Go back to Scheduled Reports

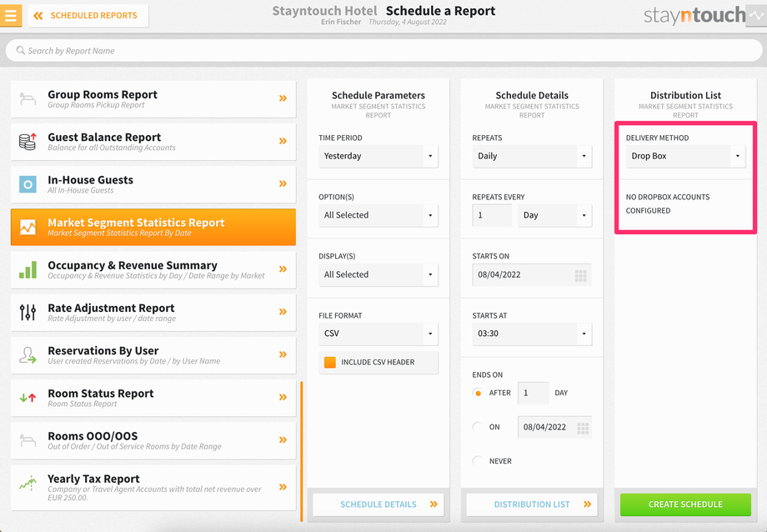coord(88,16)
